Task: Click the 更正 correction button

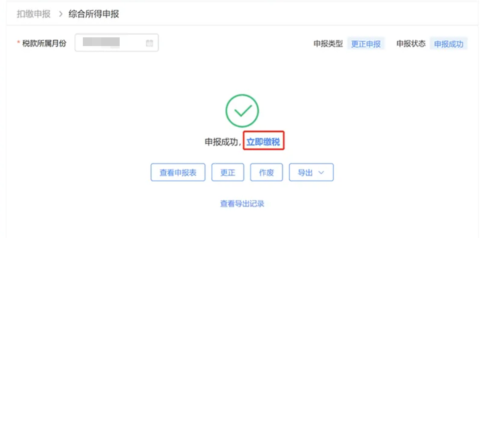Action: point(228,173)
